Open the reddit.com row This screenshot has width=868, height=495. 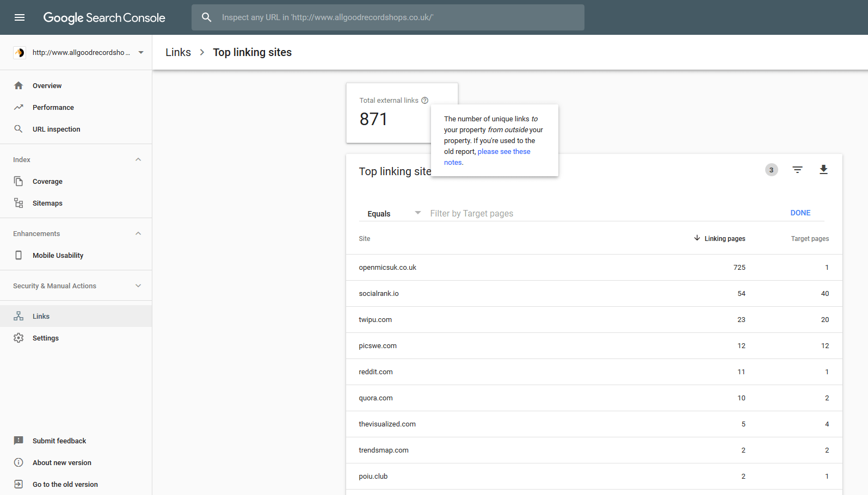pos(594,372)
